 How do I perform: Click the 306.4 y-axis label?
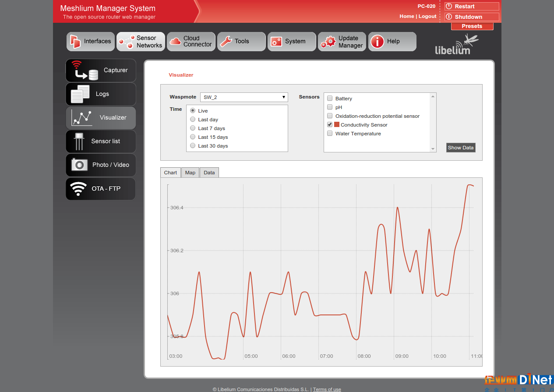pos(177,208)
